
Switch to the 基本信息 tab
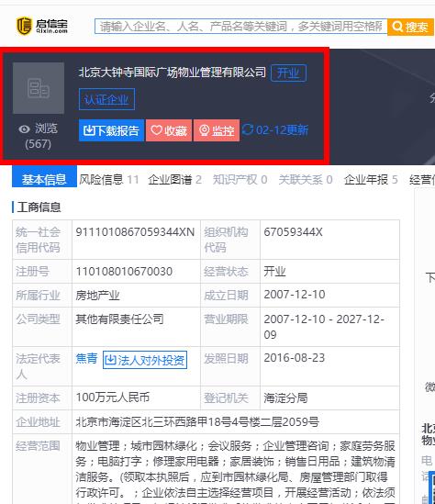coord(44,179)
